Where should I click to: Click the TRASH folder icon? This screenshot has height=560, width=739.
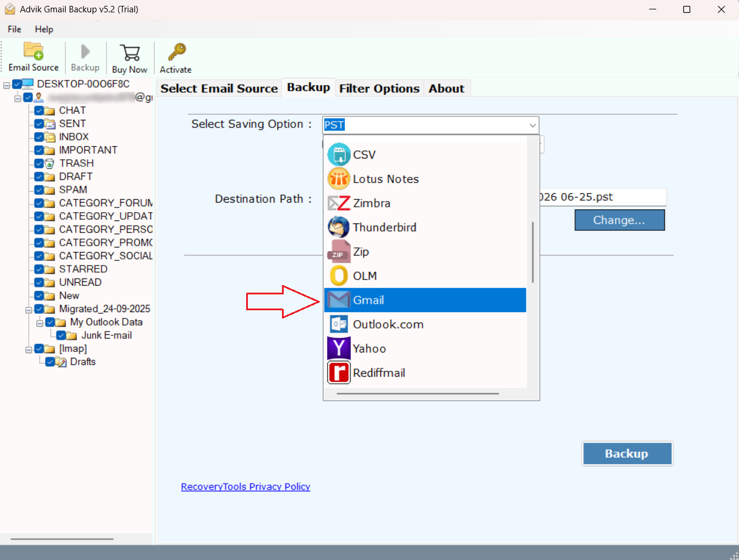pyautogui.click(x=50, y=163)
